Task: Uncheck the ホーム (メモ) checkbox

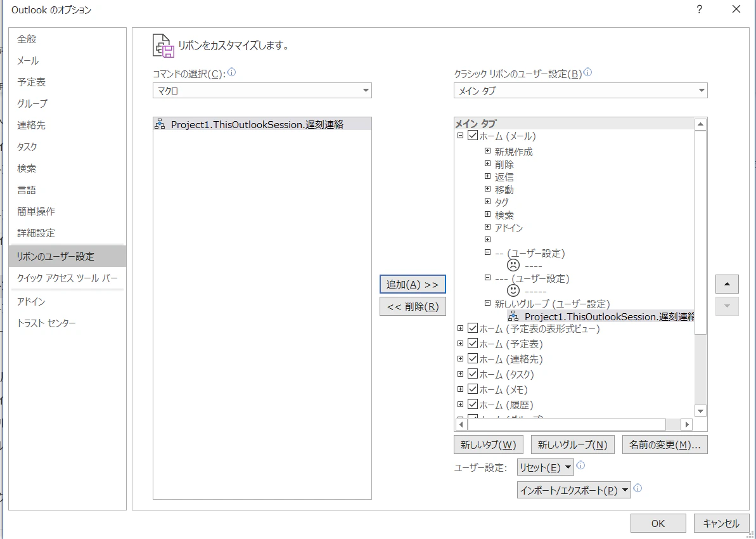Action: point(473,389)
